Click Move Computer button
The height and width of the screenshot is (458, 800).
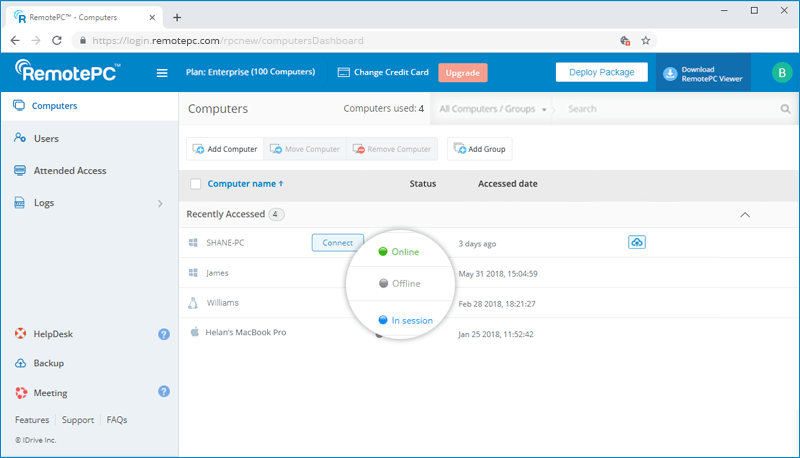pos(305,149)
